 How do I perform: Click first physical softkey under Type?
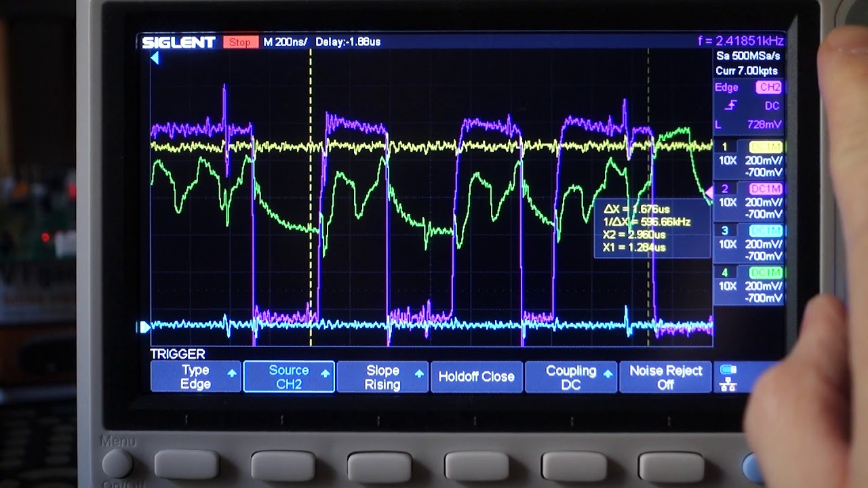[x=186, y=466]
